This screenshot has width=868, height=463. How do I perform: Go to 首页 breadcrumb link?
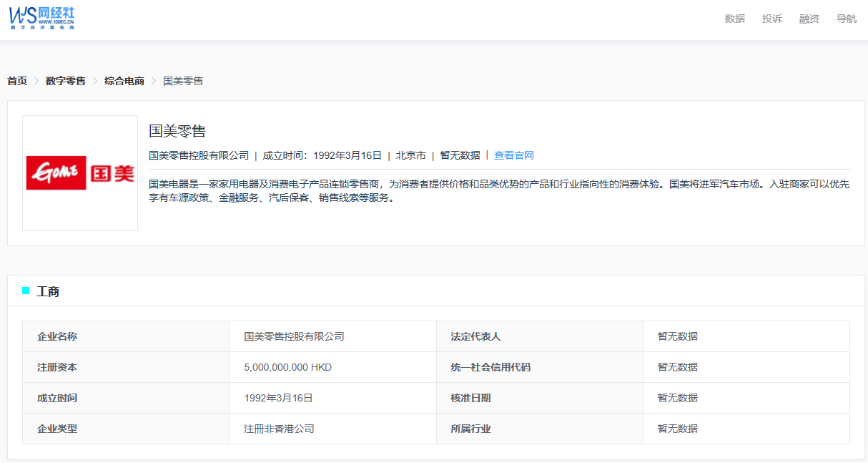(x=17, y=81)
